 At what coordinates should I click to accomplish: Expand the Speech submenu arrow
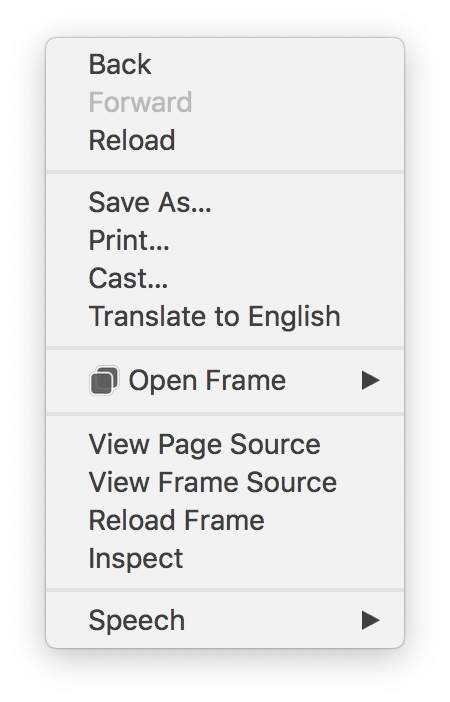370,620
